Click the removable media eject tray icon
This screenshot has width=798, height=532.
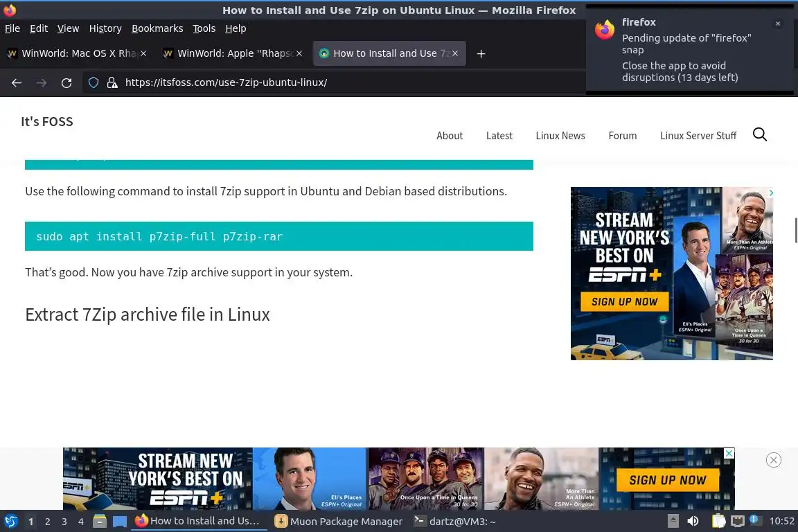[673, 521]
